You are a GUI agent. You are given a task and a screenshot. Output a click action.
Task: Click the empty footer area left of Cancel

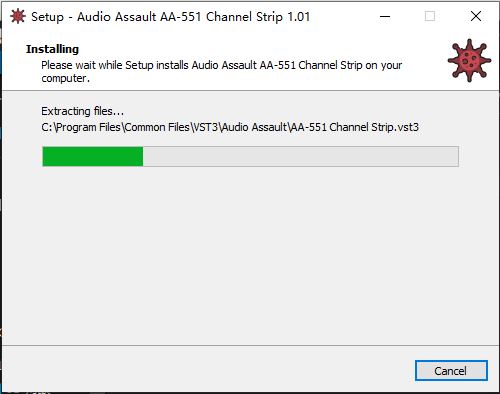(x=207, y=370)
